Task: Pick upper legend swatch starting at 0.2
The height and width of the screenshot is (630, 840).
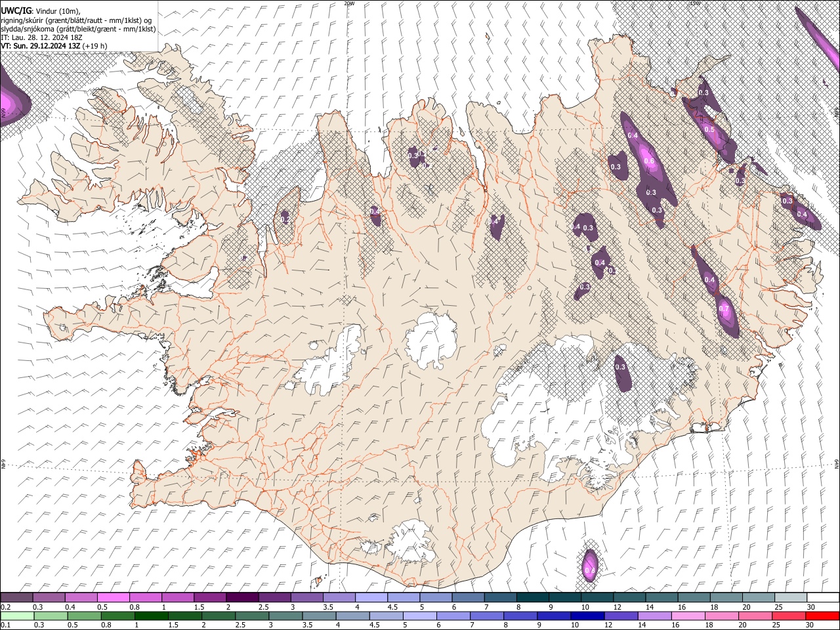Action: pos(16,597)
